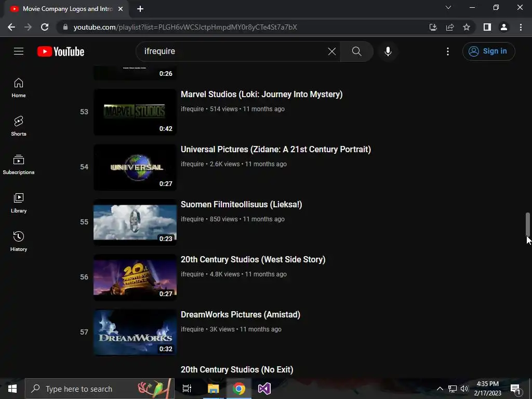Viewport: 532px width, 399px height.
Task: Click the install app icon in address bar
Action: pyautogui.click(x=433, y=27)
